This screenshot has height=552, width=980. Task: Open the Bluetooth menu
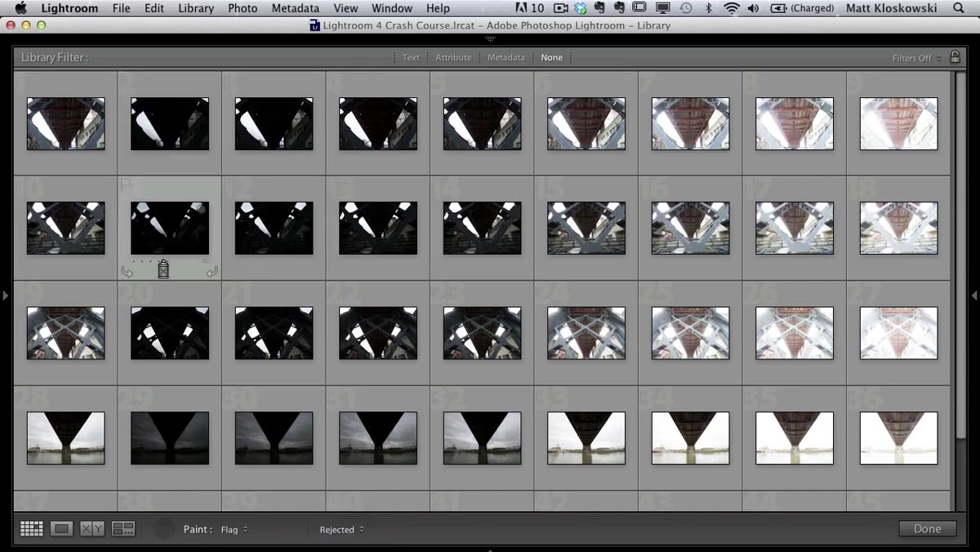coord(709,8)
